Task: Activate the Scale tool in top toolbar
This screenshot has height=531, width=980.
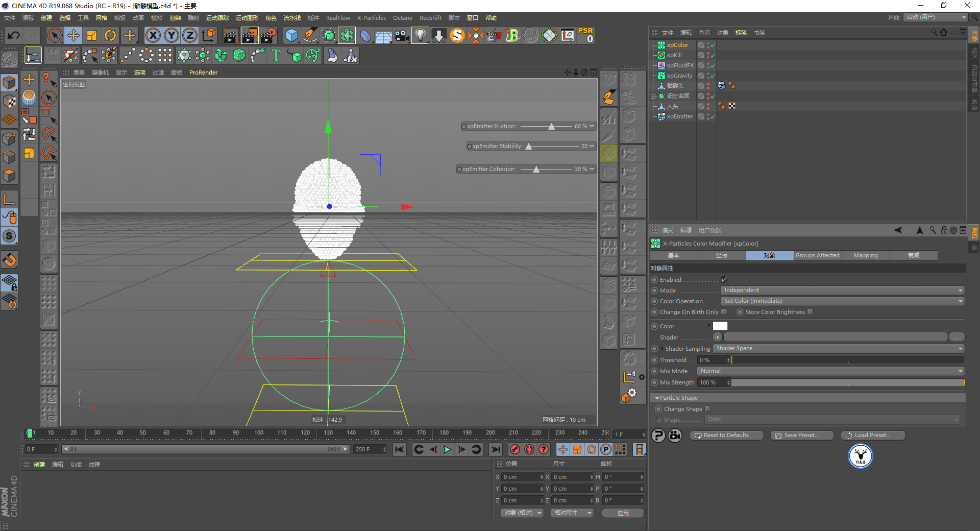Action: [92, 35]
